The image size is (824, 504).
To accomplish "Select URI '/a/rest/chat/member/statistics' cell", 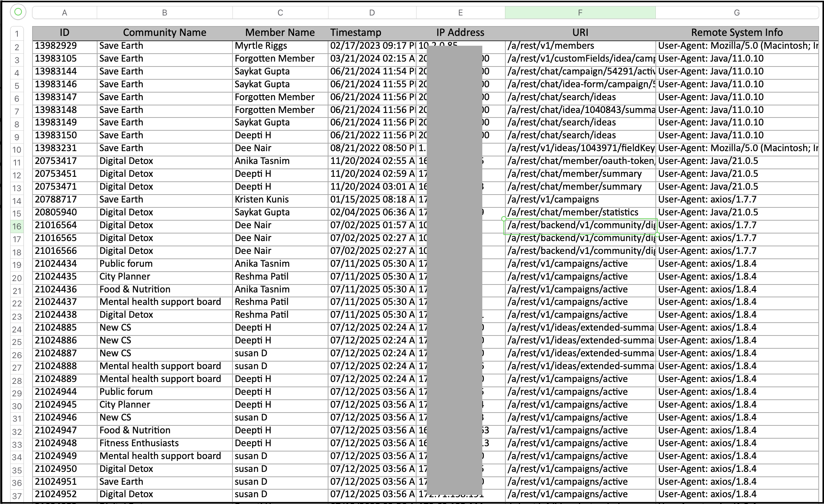I will pos(580,213).
